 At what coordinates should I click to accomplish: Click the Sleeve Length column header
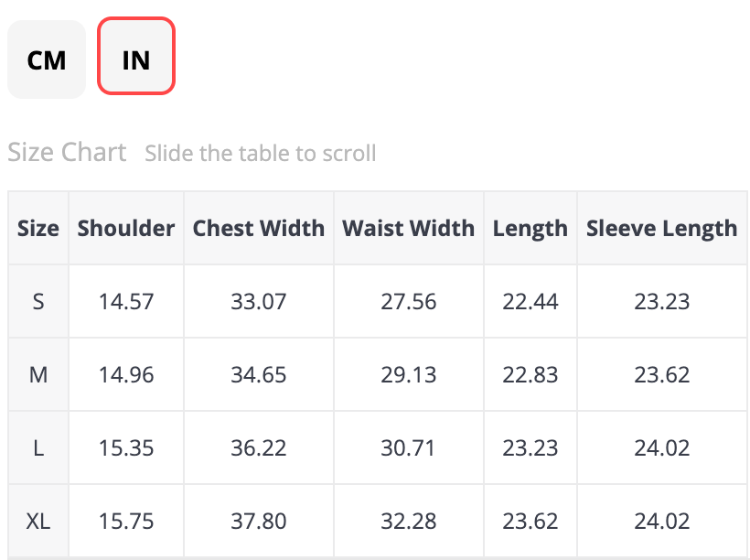[x=662, y=229]
